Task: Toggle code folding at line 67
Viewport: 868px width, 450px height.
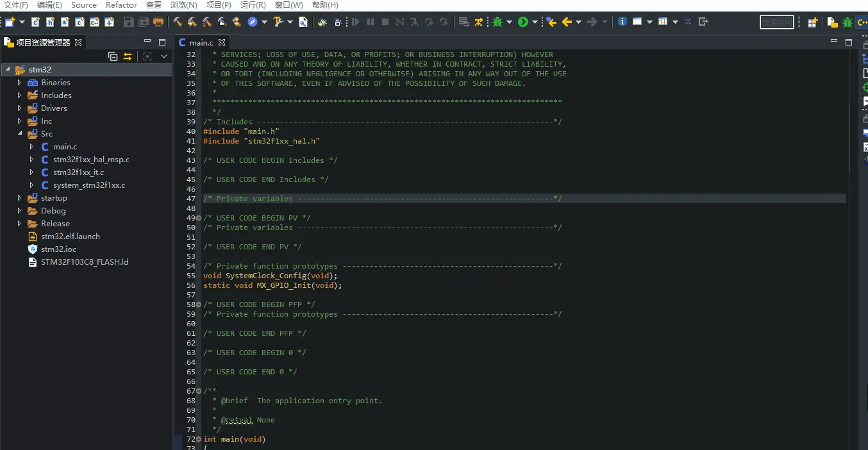Action: [x=199, y=391]
